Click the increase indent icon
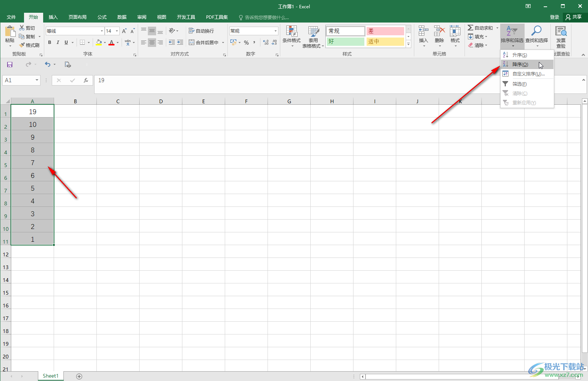The height and width of the screenshot is (381, 588). pos(180,42)
